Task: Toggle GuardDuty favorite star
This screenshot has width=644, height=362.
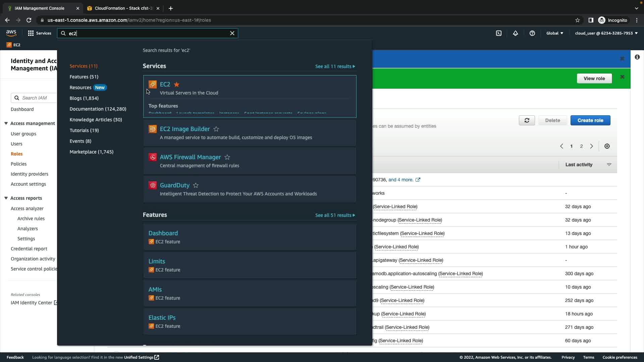Action: click(x=196, y=185)
